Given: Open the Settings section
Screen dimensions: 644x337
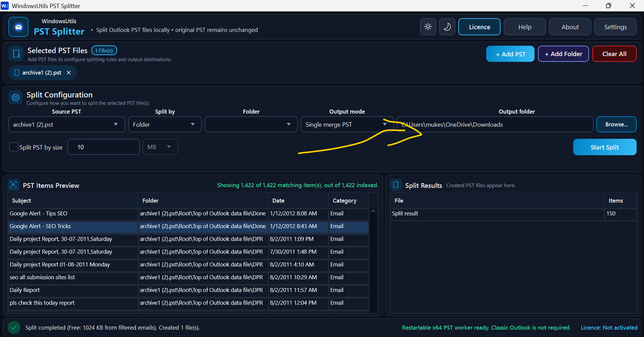Looking at the screenshot, I should 615,27.
